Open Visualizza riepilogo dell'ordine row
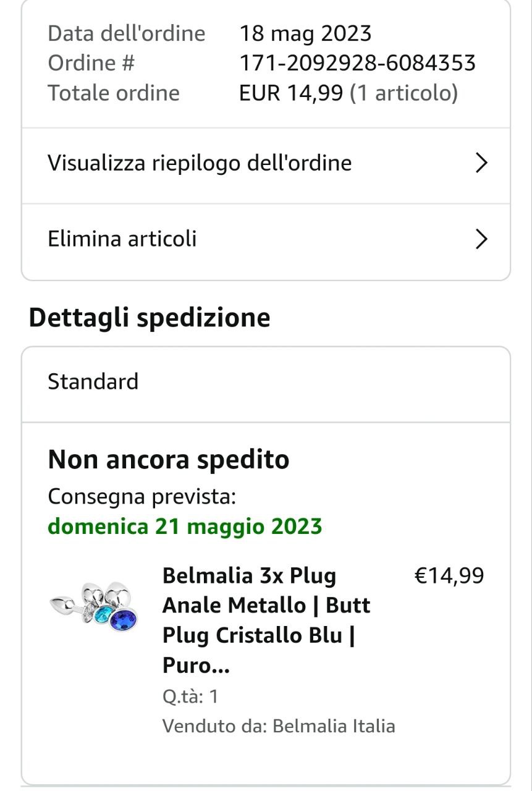Screen dimensions: 532x791 click(x=200, y=163)
